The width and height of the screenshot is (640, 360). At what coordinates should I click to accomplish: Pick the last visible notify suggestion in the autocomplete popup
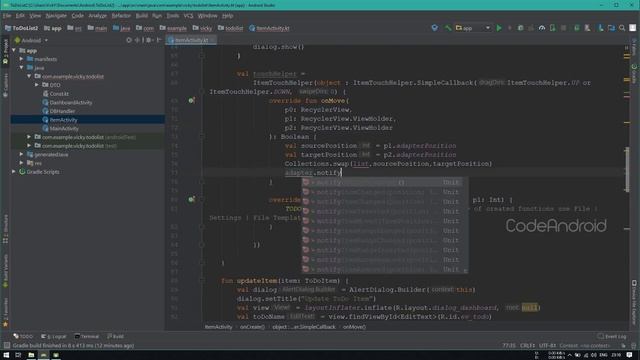click(384, 269)
